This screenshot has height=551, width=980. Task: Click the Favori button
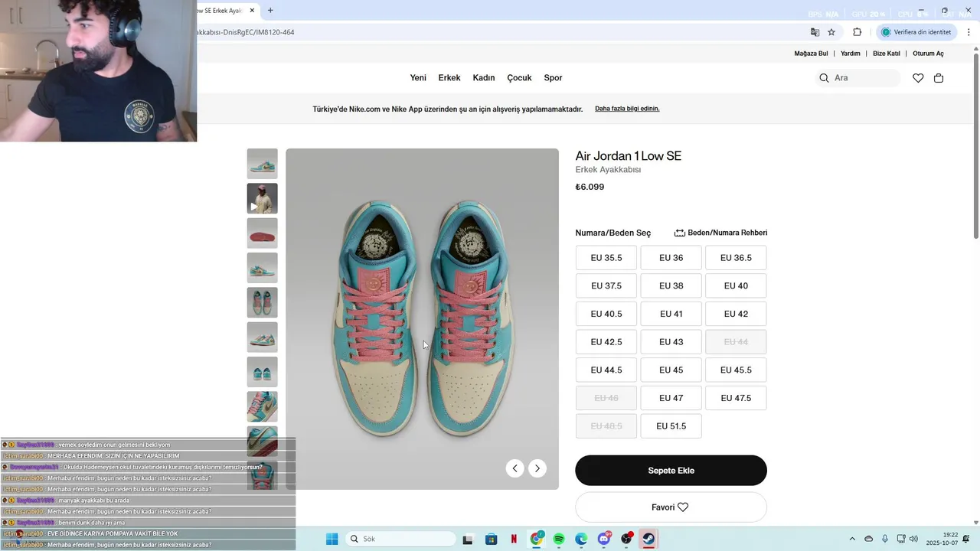[671, 507]
